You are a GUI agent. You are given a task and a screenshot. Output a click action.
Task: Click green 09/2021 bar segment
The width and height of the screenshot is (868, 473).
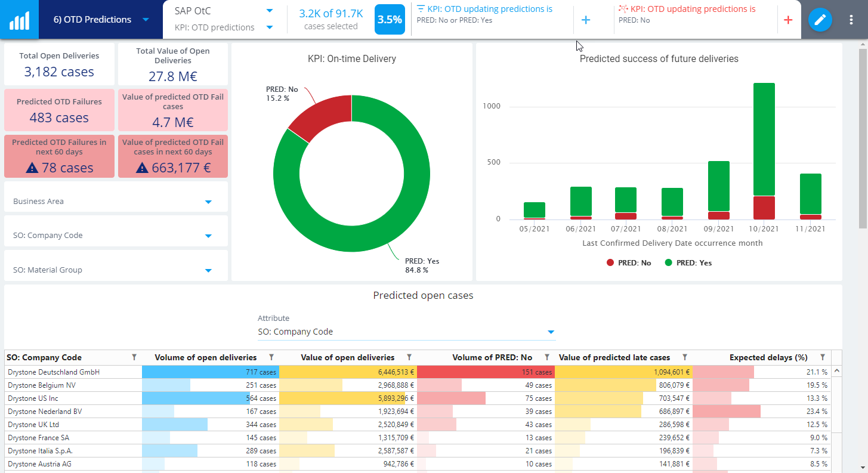(719, 186)
